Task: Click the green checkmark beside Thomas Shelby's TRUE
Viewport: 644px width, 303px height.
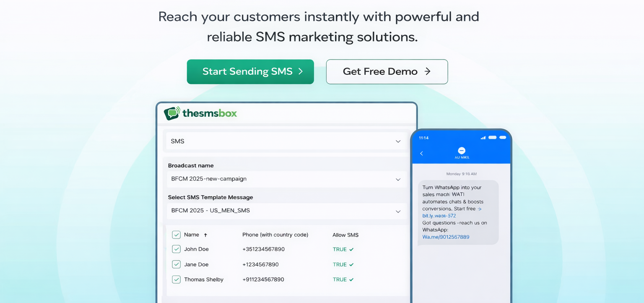Action: [x=351, y=279]
